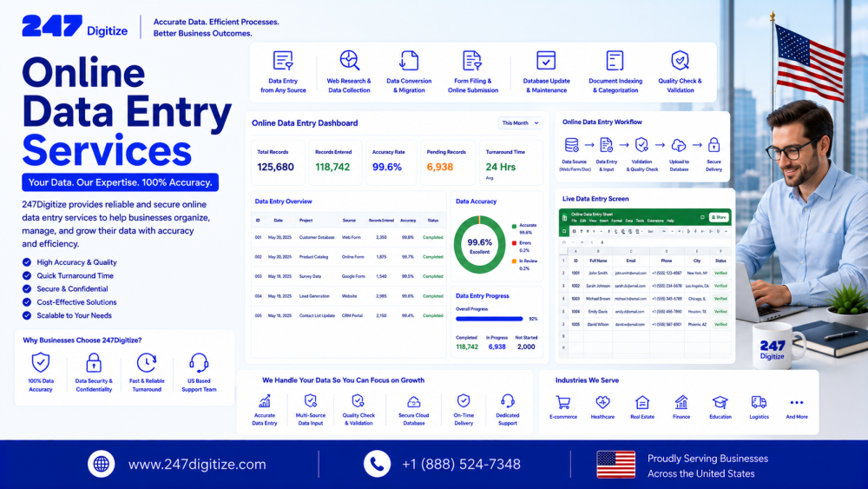Open the E-commerce cart icon

(563, 402)
